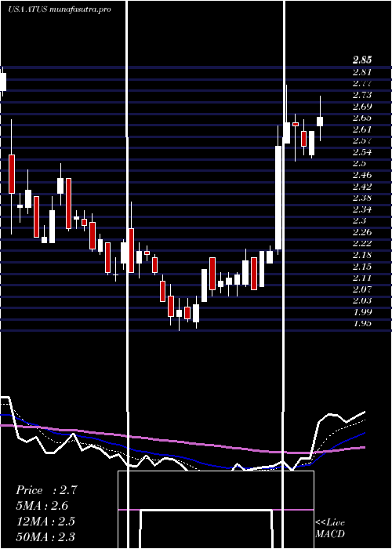Image resolution: width=392 pixels, height=549 pixels.
Task: Click the 2.18 price axis label
Action: click(362, 255)
